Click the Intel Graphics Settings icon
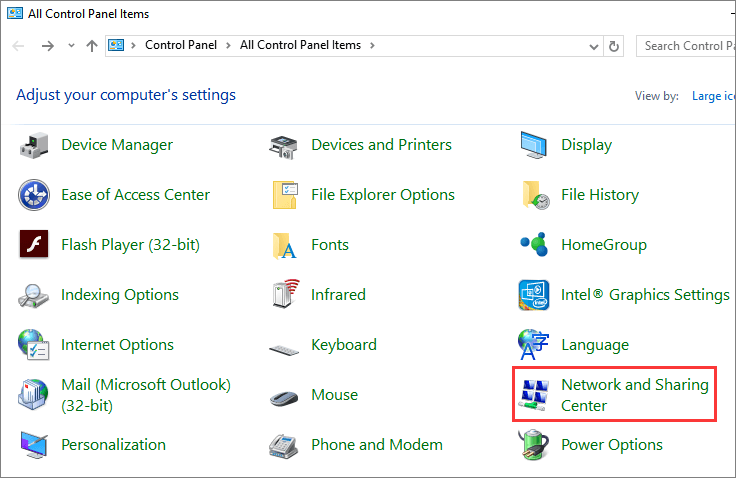This screenshot has width=736, height=478. click(x=534, y=295)
